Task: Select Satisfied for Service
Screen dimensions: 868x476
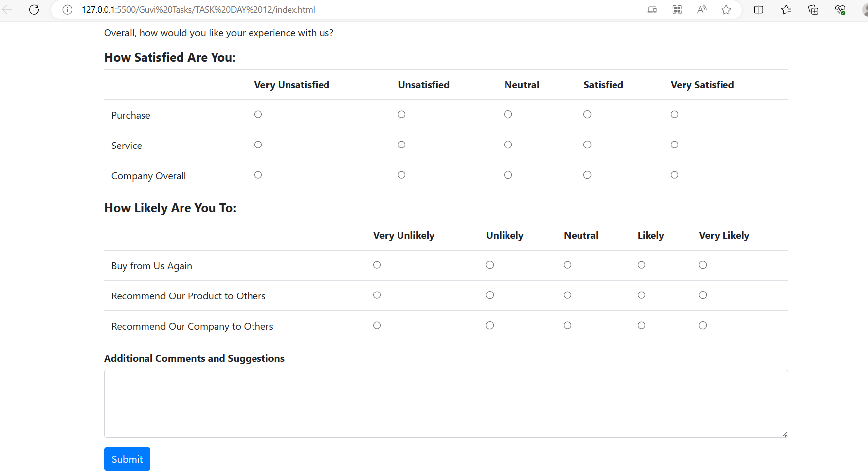Action: tap(587, 145)
